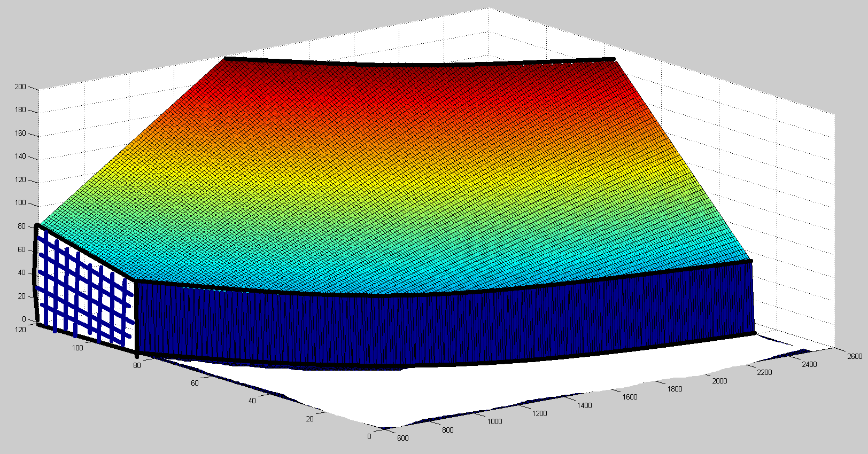Click the 200 tick label on vertical axis
This screenshot has height=454, width=868.
pyautogui.click(x=20, y=87)
